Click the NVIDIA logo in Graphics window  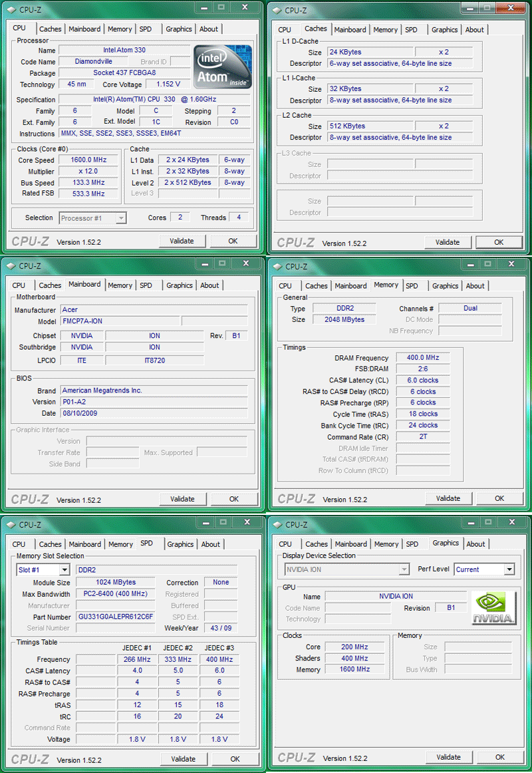493,607
